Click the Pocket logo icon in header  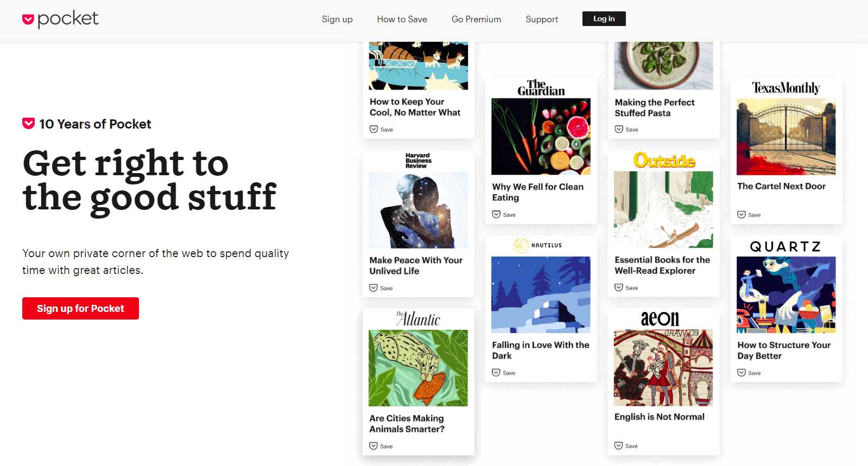(x=28, y=20)
